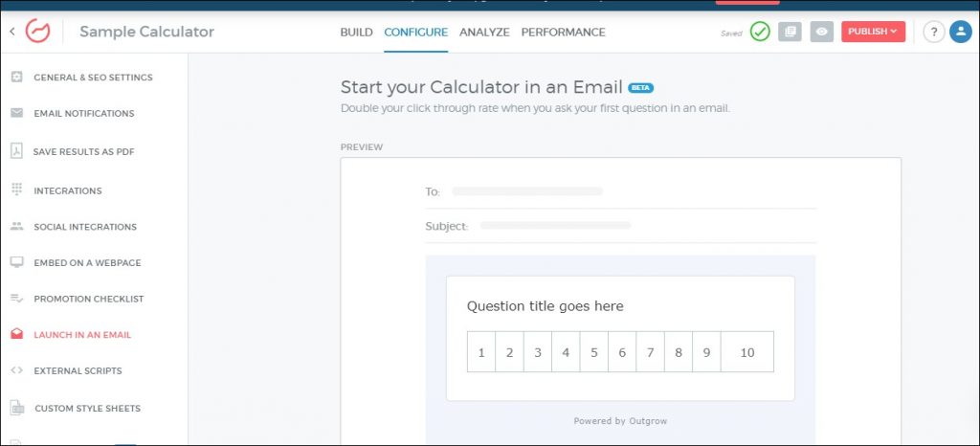Click the Subject field placeholder
Screen dimensions: 980x446
[555, 226]
